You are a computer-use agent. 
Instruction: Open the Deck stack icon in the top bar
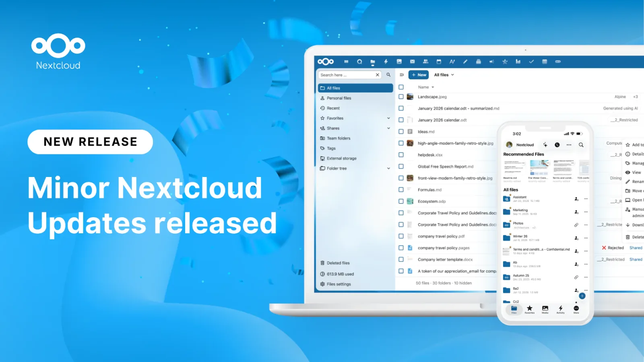479,62
